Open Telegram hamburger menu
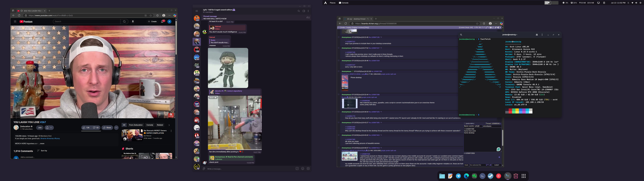The image size is (644, 181). pos(197,11)
